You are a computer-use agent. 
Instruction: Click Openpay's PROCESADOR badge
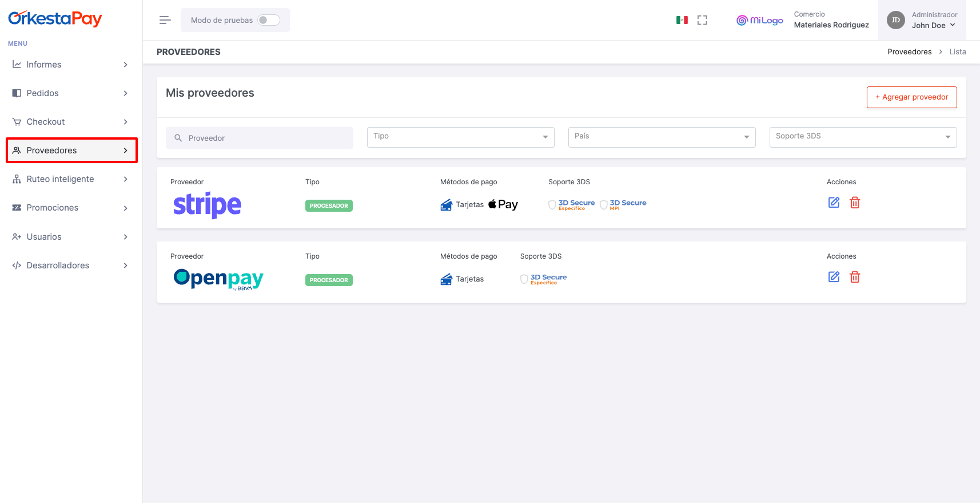point(329,280)
